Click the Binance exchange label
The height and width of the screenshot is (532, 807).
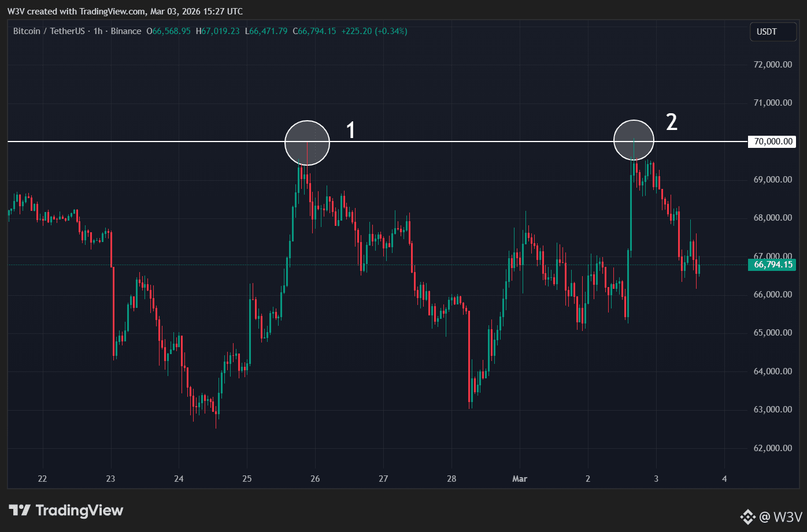click(x=125, y=31)
